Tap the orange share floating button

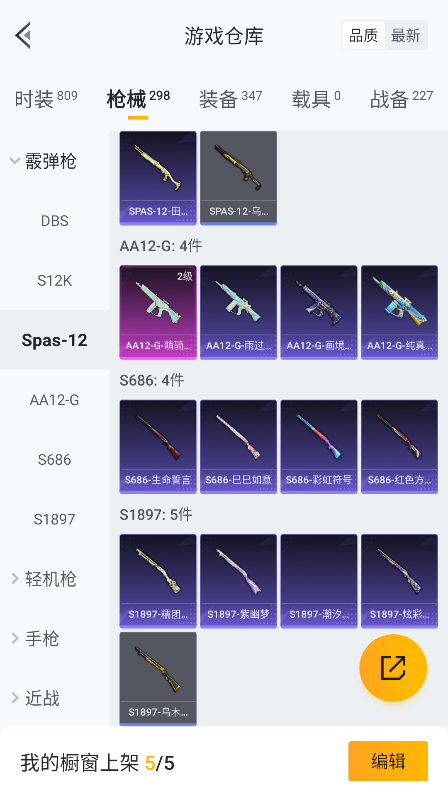coord(393,668)
